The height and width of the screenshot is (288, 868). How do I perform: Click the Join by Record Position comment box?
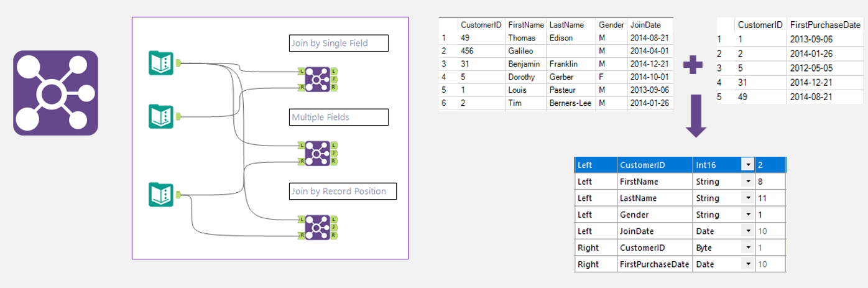[343, 191]
